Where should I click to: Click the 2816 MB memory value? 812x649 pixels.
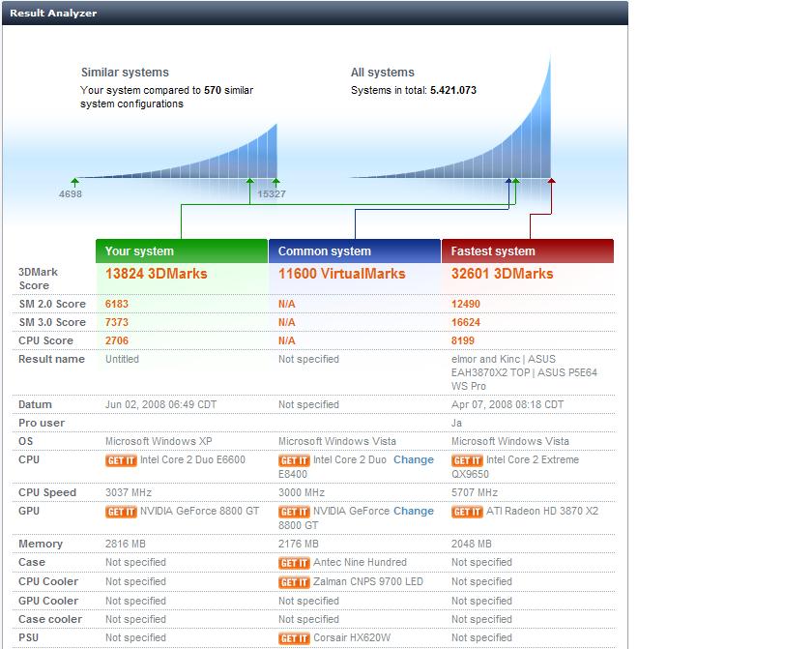126,544
